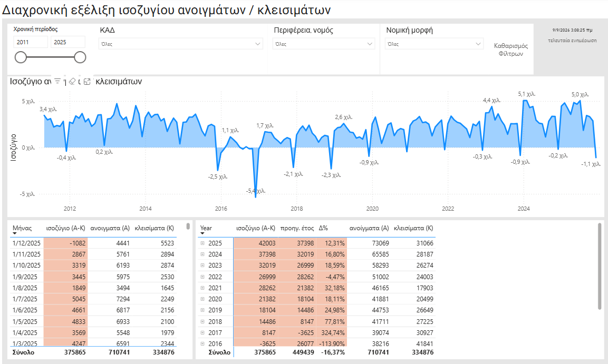Click the monthly table vertical scrollbar
The width and height of the screenshot is (608, 364).
[188, 226]
